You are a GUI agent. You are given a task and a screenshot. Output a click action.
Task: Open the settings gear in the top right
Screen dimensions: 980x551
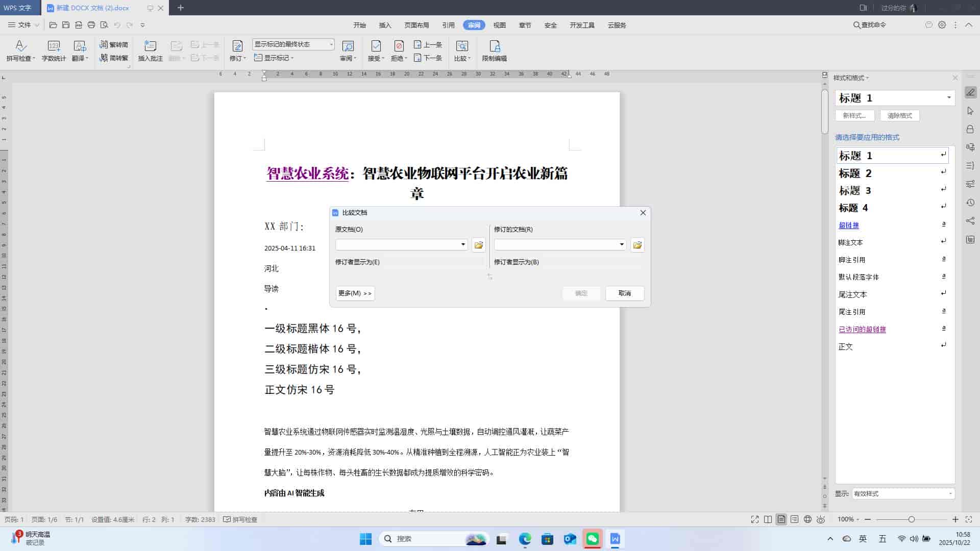(x=942, y=24)
